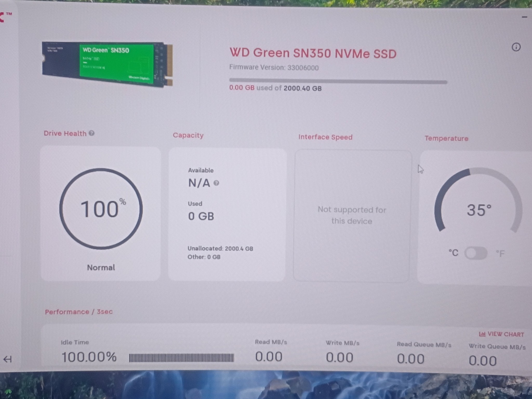Click the Used 0 GB value
The height and width of the screenshot is (399, 532).
pos(201,216)
